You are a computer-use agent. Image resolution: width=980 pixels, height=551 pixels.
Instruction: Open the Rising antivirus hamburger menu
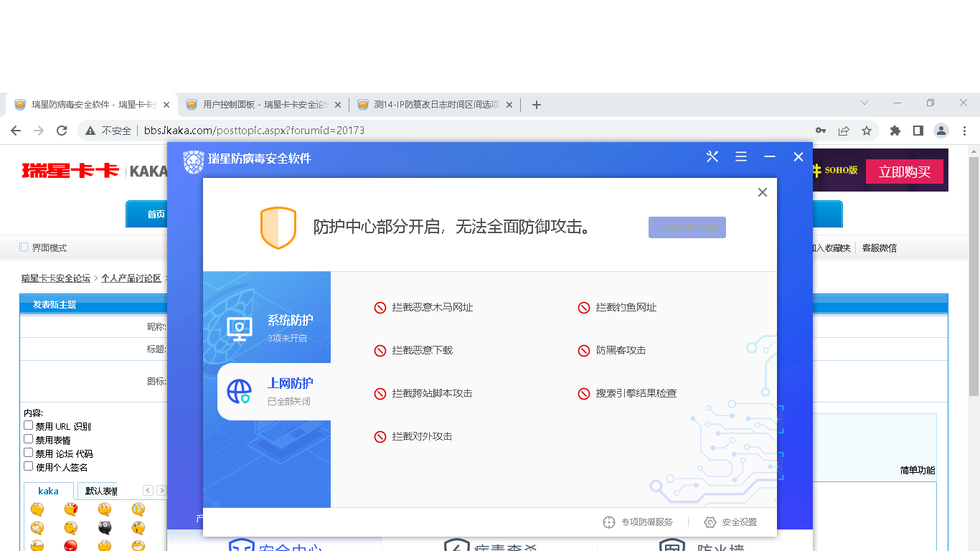coord(741,157)
